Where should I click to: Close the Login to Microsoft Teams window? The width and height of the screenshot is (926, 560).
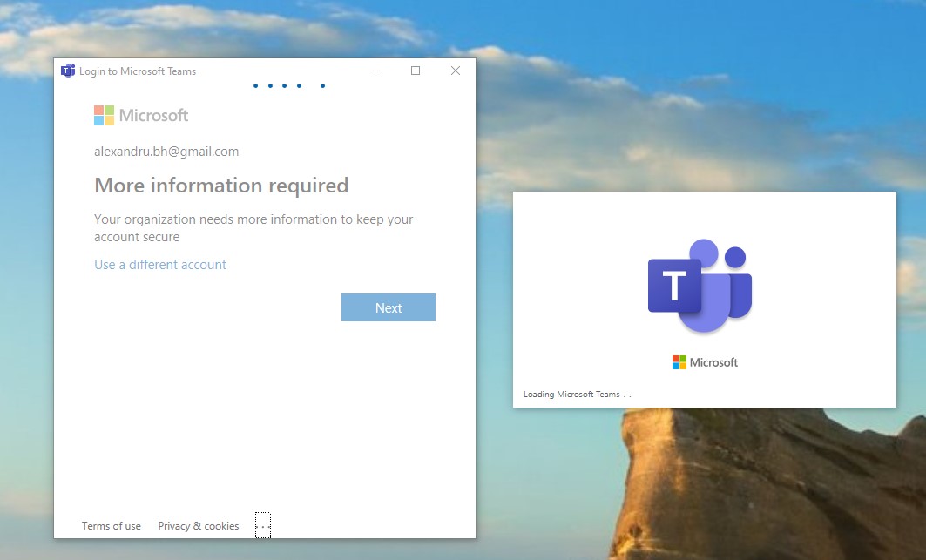pos(456,71)
